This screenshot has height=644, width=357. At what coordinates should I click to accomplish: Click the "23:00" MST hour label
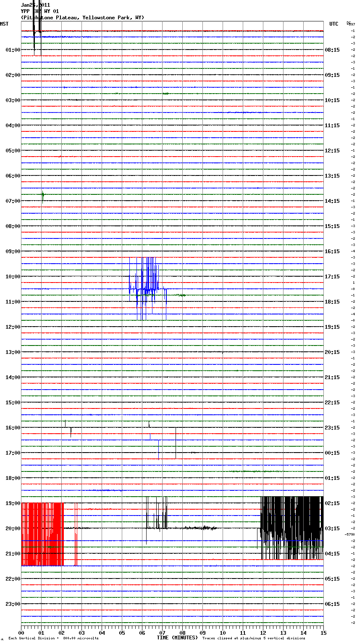tap(13, 604)
